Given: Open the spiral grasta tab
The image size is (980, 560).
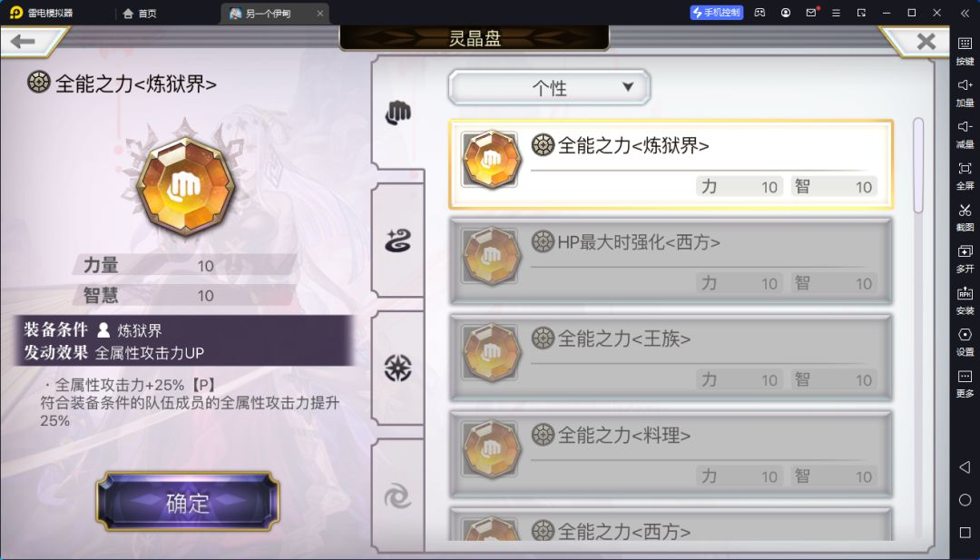Looking at the screenshot, I should pyautogui.click(x=398, y=496).
